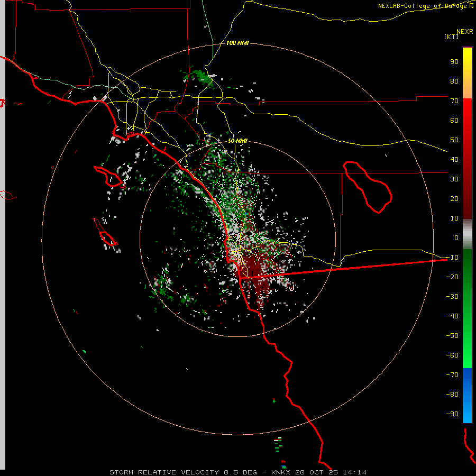Click the Storm Relative Velocity caption text
The height and width of the screenshot is (476, 476).
(x=237, y=472)
